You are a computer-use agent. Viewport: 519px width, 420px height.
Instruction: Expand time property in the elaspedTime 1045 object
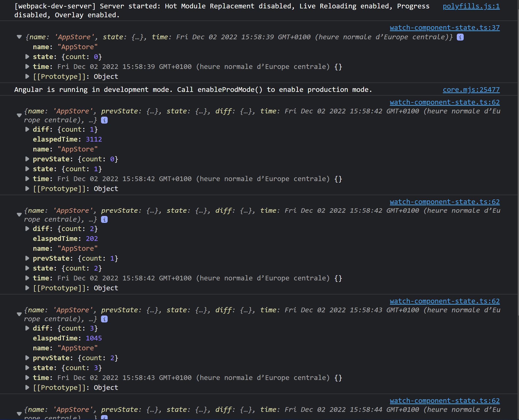click(x=27, y=378)
